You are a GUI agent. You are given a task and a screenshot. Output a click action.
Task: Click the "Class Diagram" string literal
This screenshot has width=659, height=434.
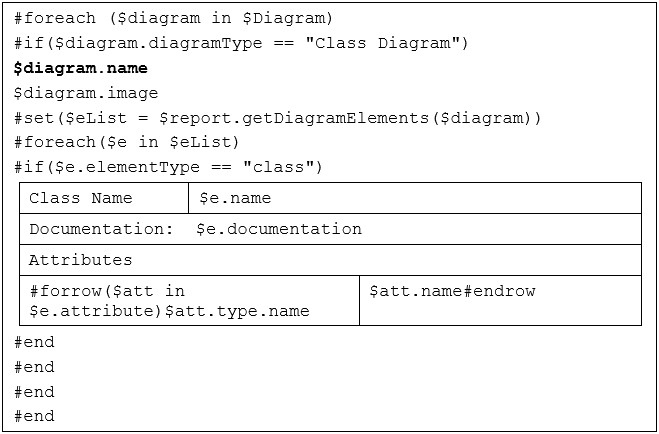click(391, 44)
